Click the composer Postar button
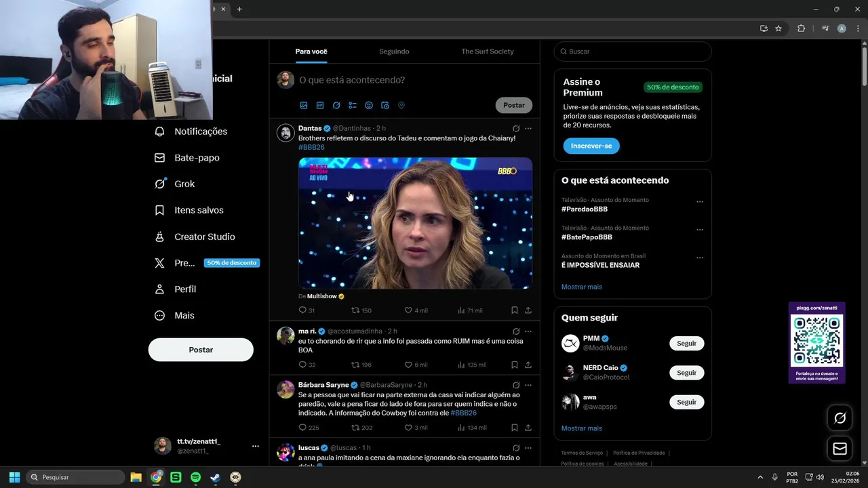Viewport: 868px width, 488px height. (514, 105)
